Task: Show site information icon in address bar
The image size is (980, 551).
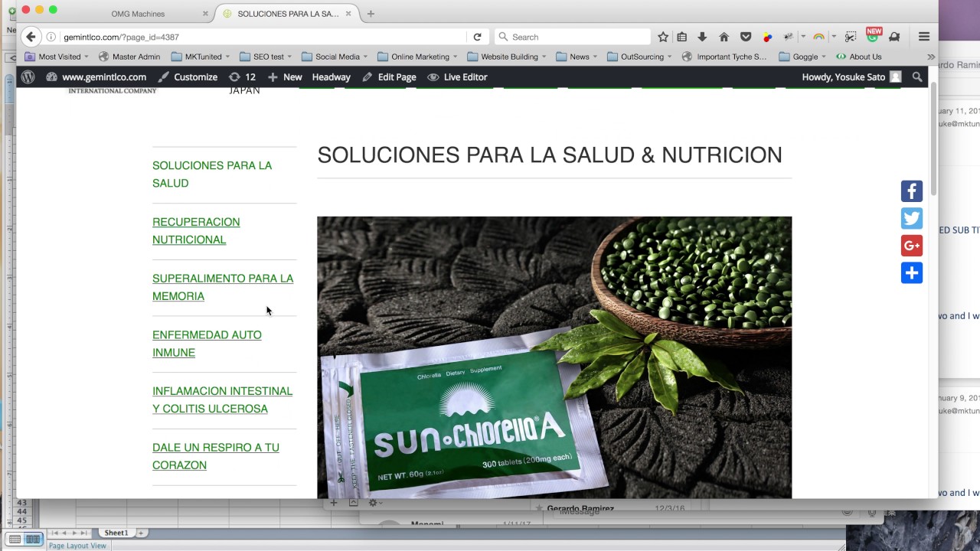Action: click(x=51, y=37)
